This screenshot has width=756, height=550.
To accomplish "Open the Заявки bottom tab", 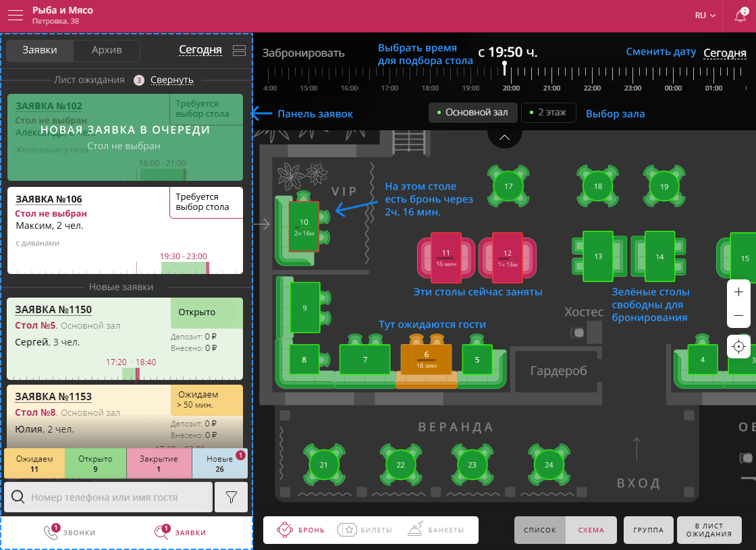I will [180, 532].
